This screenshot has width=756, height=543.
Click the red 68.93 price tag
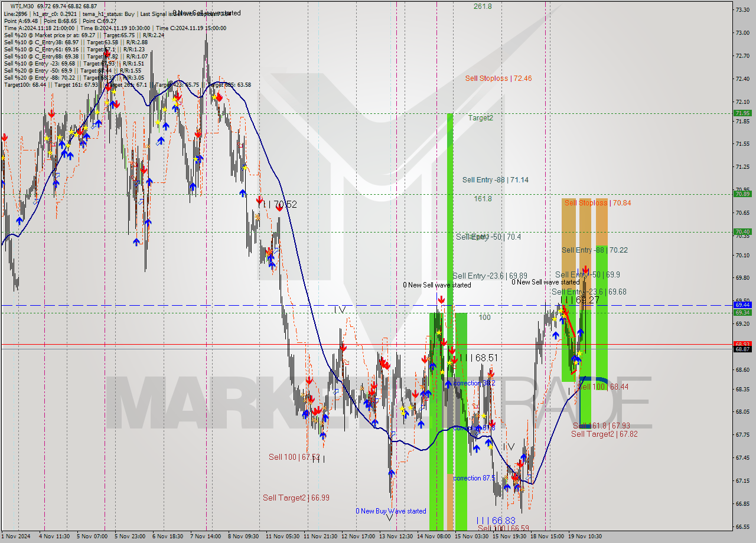[742, 344]
